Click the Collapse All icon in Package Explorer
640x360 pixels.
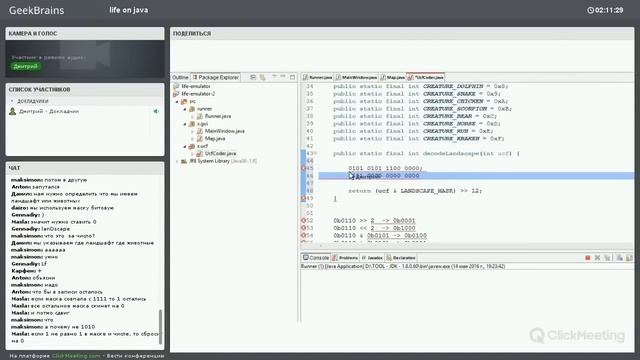click(253, 77)
